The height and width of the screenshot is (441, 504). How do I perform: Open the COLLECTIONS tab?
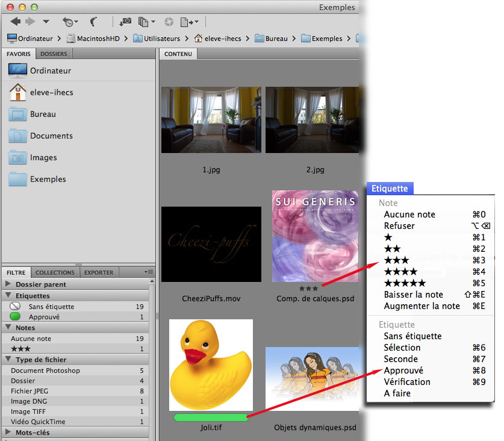click(x=55, y=272)
